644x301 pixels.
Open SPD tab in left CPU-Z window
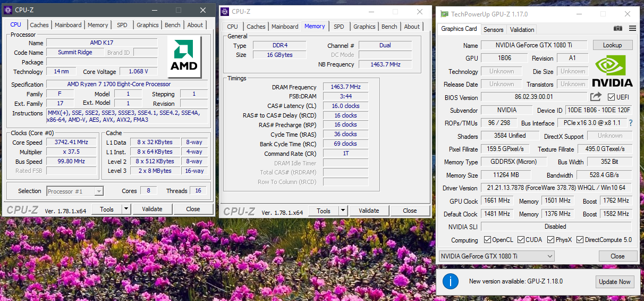tap(122, 25)
